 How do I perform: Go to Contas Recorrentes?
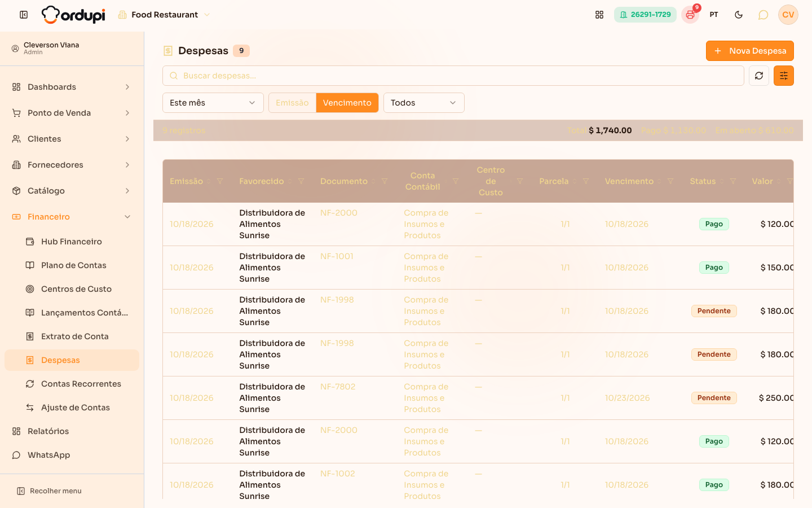coord(72,384)
